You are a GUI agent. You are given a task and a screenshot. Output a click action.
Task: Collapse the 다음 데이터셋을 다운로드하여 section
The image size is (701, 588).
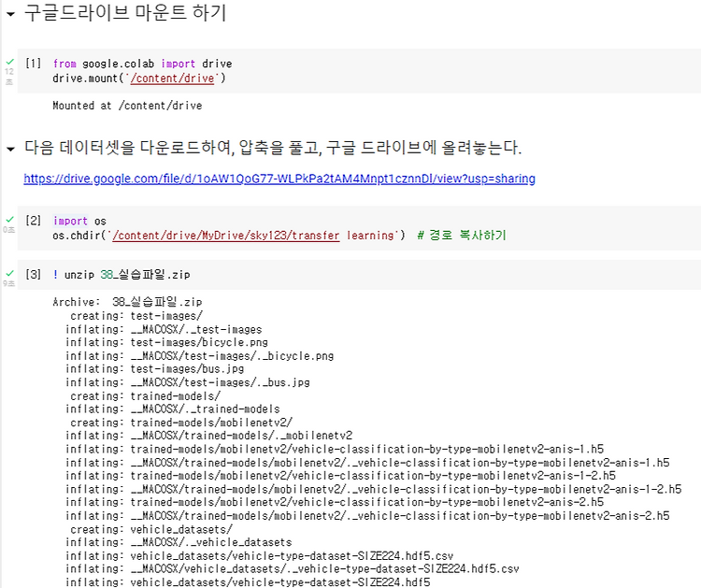tap(10, 149)
